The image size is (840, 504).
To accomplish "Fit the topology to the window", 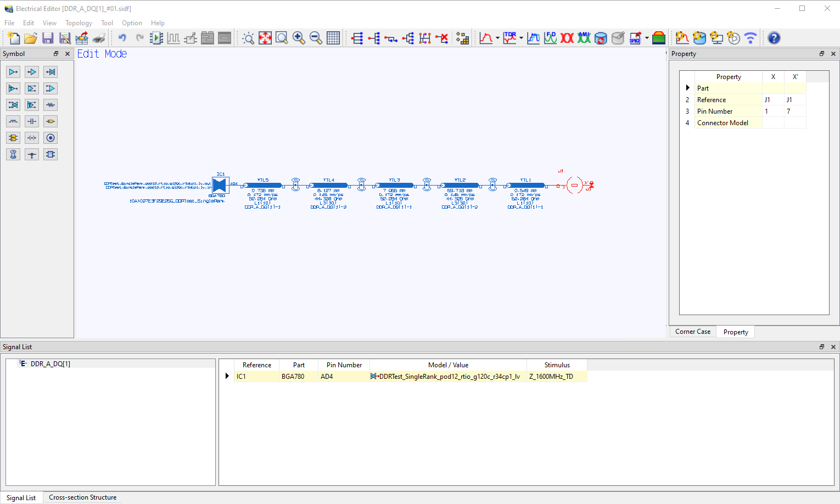I will [265, 38].
